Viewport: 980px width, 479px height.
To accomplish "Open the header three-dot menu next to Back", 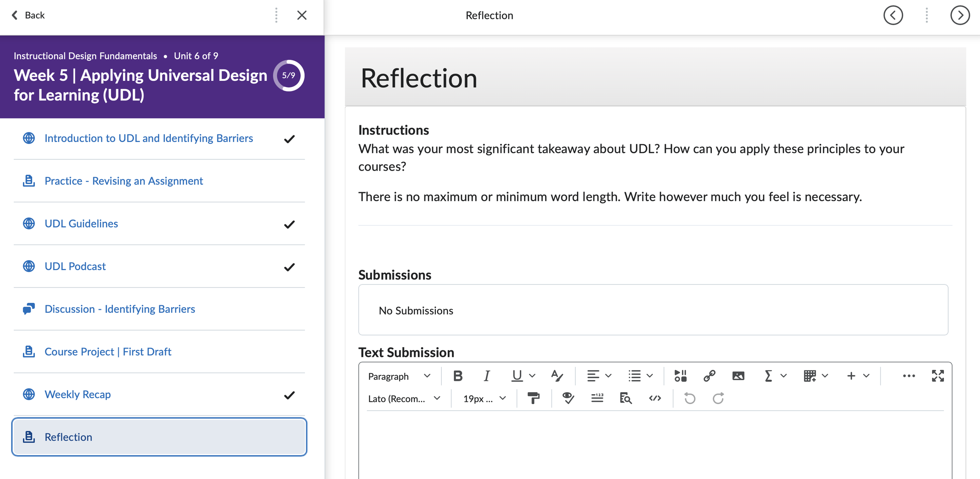I will pos(276,15).
